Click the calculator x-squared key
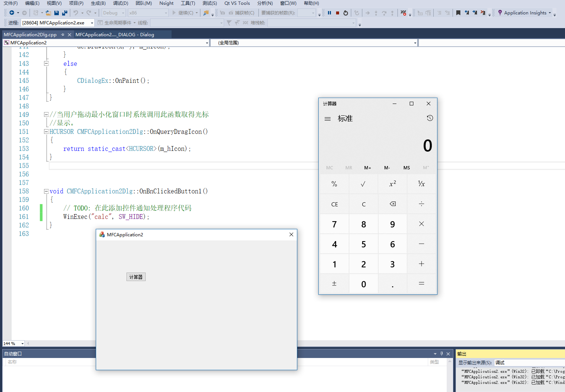565x392 pixels. point(393,184)
